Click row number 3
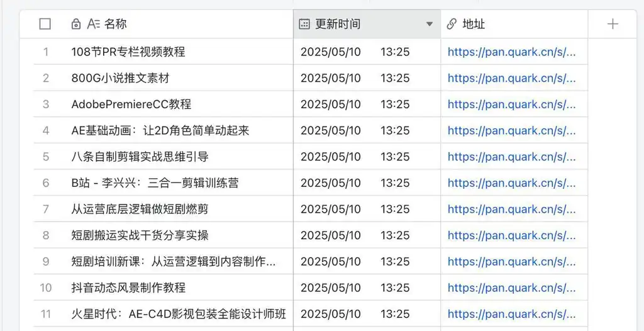 (x=45, y=104)
